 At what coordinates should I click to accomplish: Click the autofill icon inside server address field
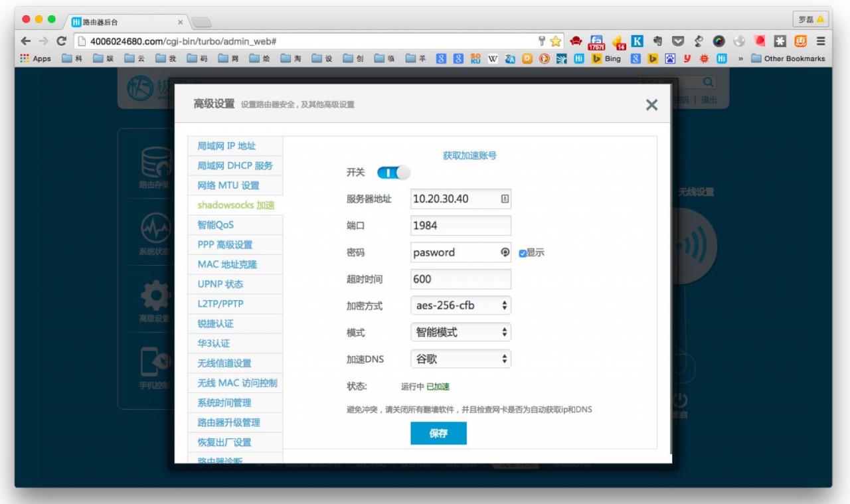coord(504,199)
